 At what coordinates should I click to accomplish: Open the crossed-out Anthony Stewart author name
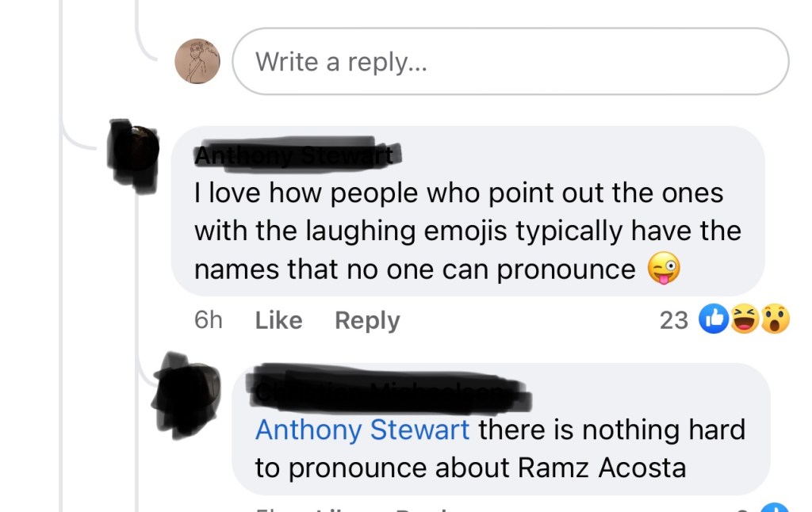pyautogui.click(x=295, y=155)
